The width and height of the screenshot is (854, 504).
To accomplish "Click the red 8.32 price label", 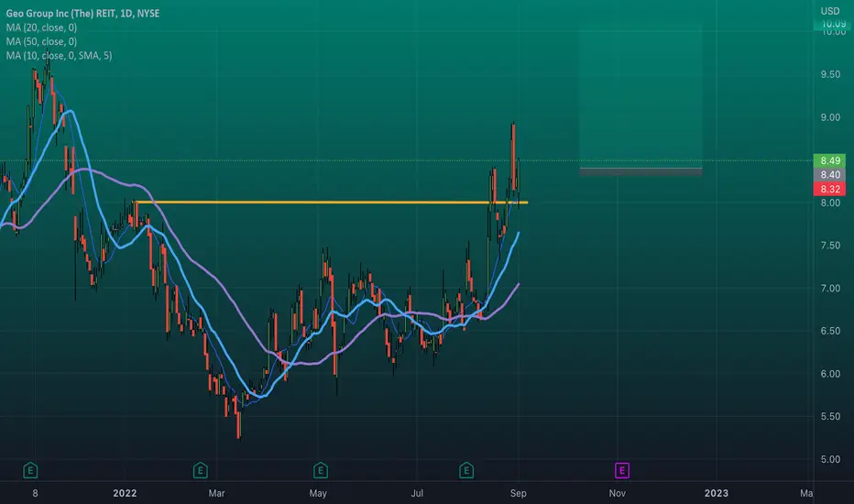I will click(829, 189).
